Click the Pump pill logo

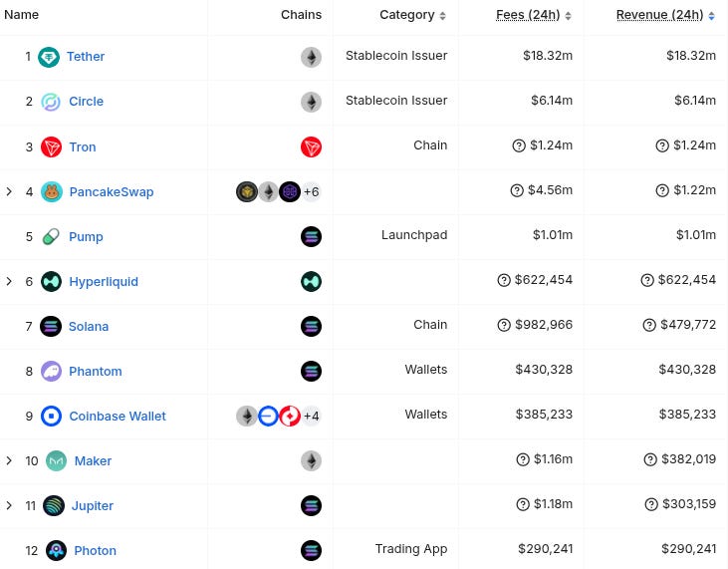51,237
